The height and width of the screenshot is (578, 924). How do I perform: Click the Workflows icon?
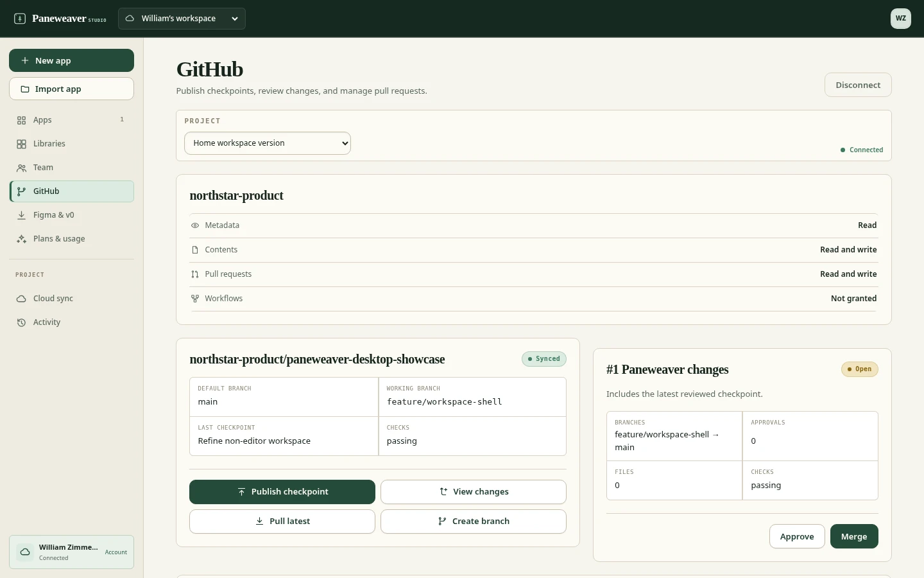195,299
